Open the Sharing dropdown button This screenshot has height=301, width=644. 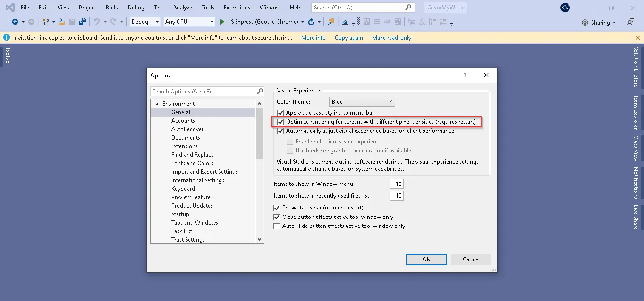point(599,23)
